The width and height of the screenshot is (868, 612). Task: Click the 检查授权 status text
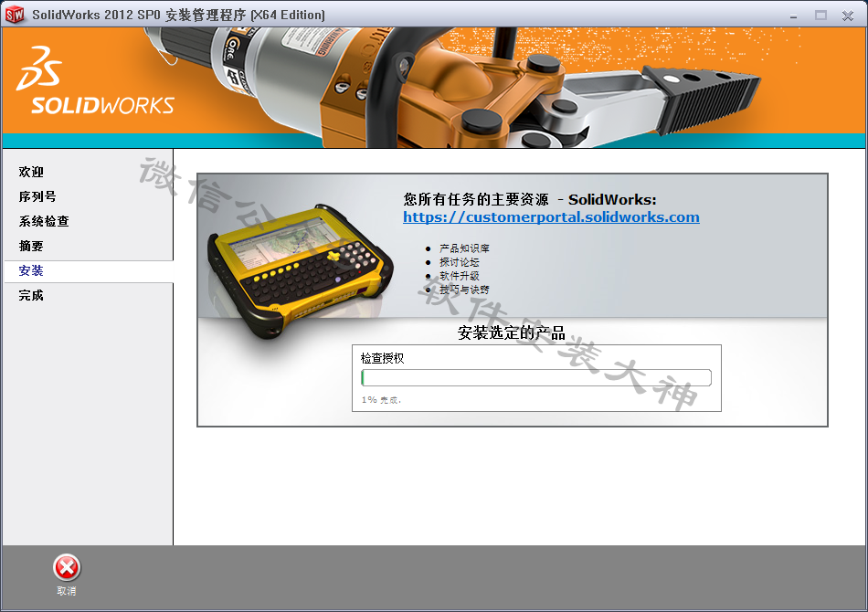[x=383, y=358]
